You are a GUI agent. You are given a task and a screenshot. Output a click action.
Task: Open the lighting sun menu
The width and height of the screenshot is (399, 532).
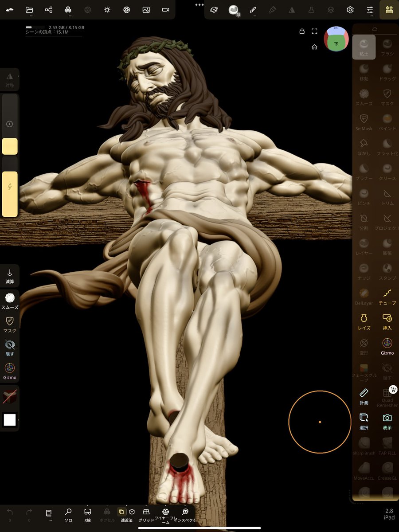107,10
